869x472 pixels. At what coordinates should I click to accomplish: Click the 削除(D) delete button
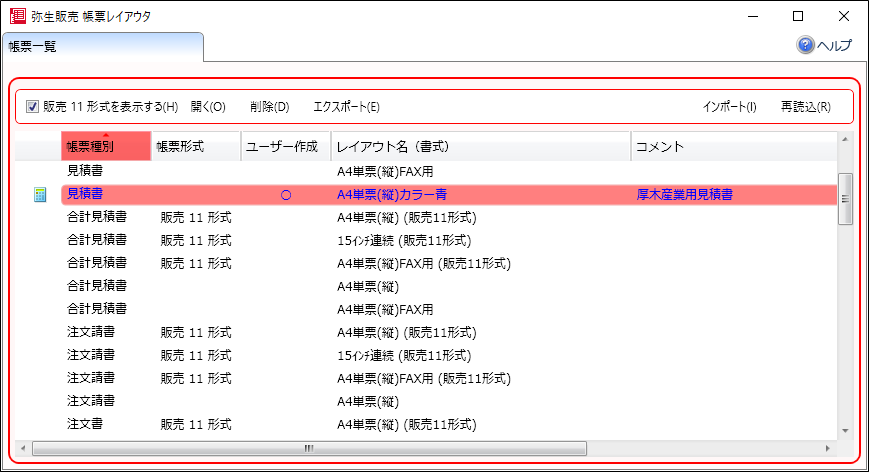[x=269, y=106]
